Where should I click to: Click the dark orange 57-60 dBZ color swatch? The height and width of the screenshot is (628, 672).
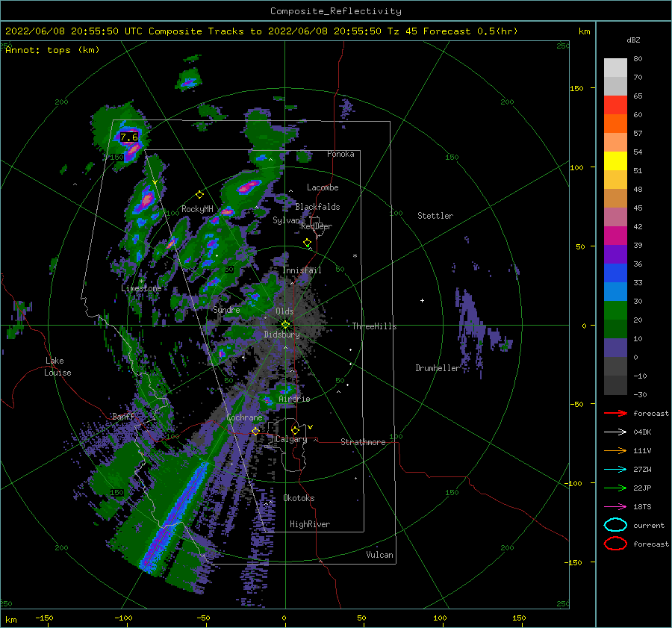pyautogui.click(x=615, y=123)
